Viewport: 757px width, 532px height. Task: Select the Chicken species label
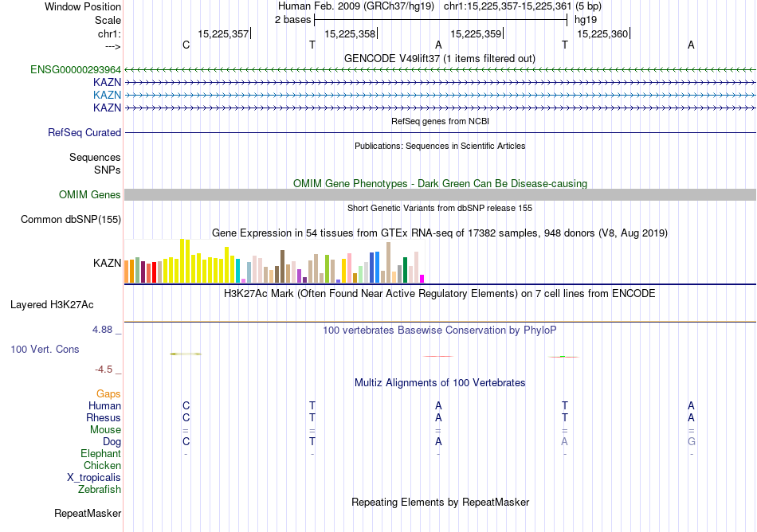coord(102,465)
